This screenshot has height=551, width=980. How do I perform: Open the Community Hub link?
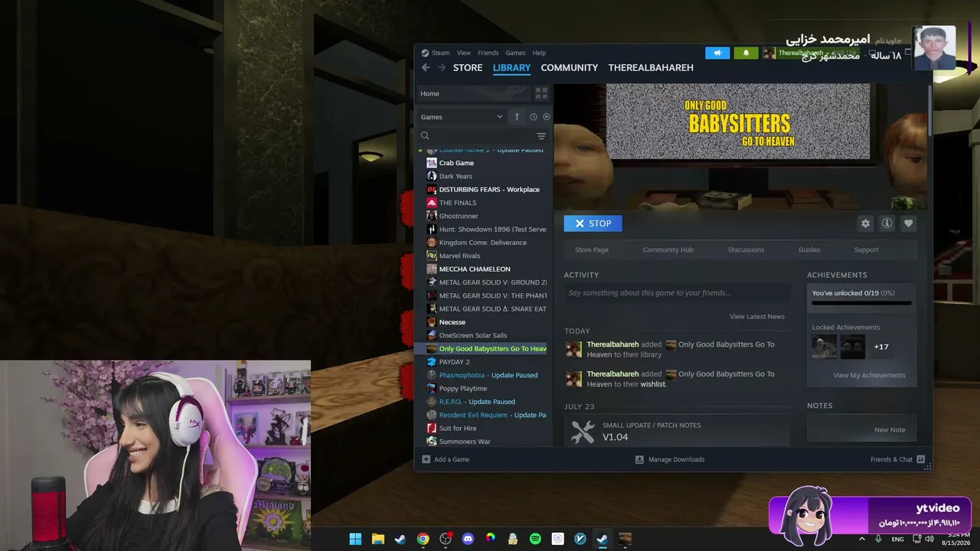[668, 249]
